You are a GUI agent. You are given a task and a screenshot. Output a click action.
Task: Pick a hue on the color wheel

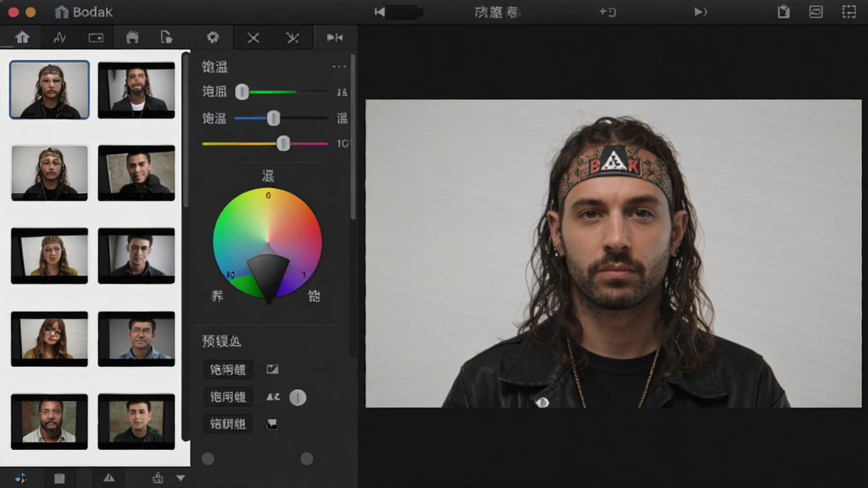tap(267, 242)
